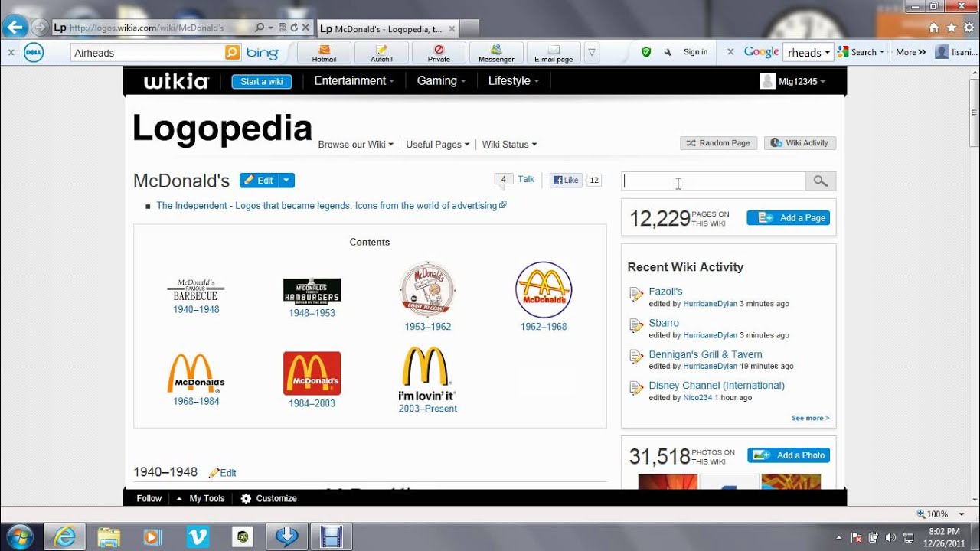Screen dimensions: 980x551
Task: Open Internet Explorer from the taskbar
Action: (64, 537)
